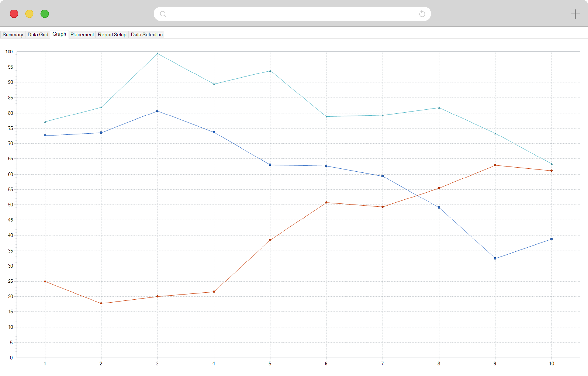Viewport: 588px width, 376px height.
Task: Select the orange line's highest point at x=9
Action: coord(495,165)
